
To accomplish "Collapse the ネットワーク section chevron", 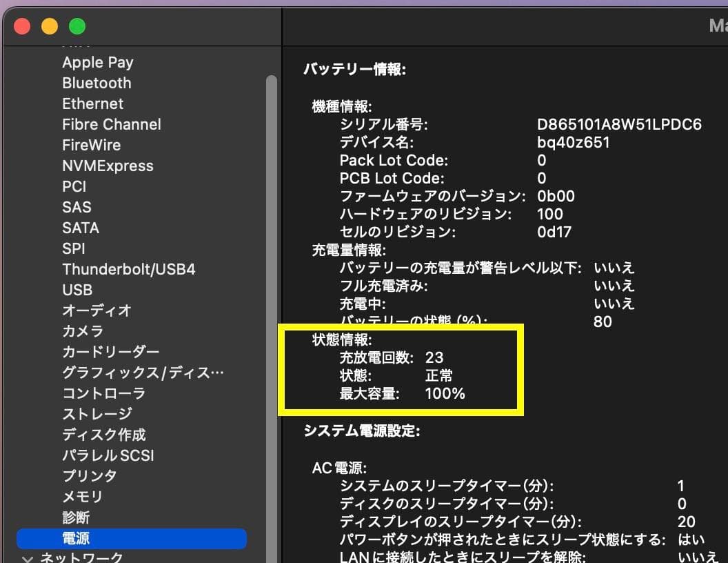I will click(28, 558).
